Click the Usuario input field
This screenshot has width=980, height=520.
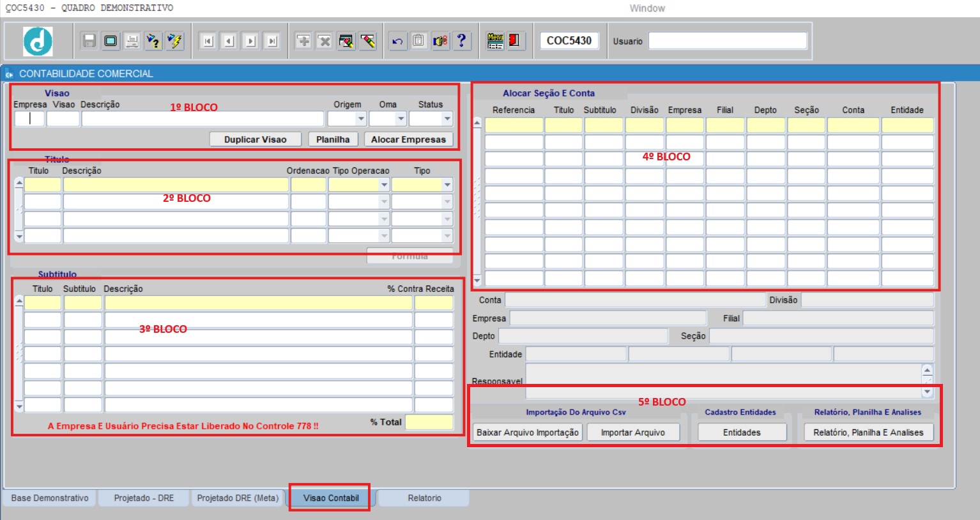pyautogui.click(x=728, y=41)
